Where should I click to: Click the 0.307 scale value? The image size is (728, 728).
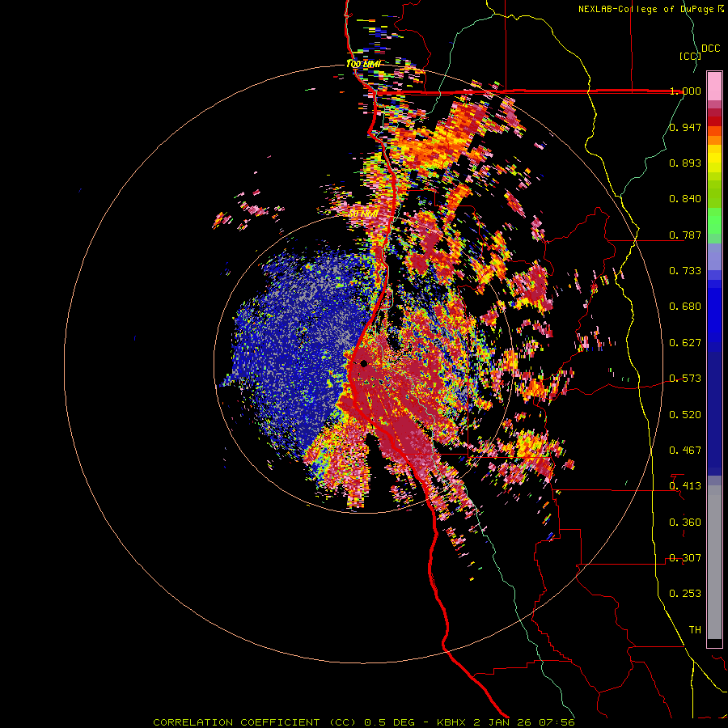[685, 558]
